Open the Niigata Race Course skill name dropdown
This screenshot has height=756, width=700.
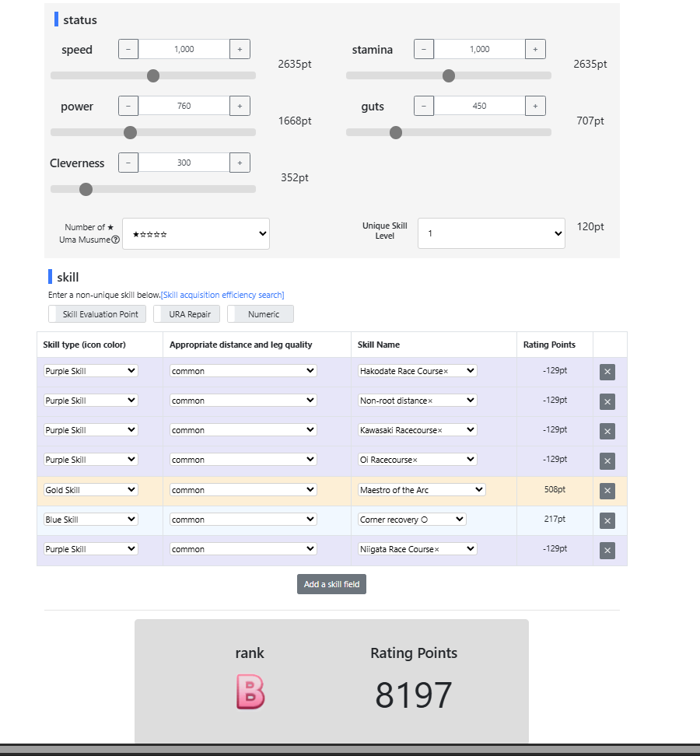coord(418,549)
